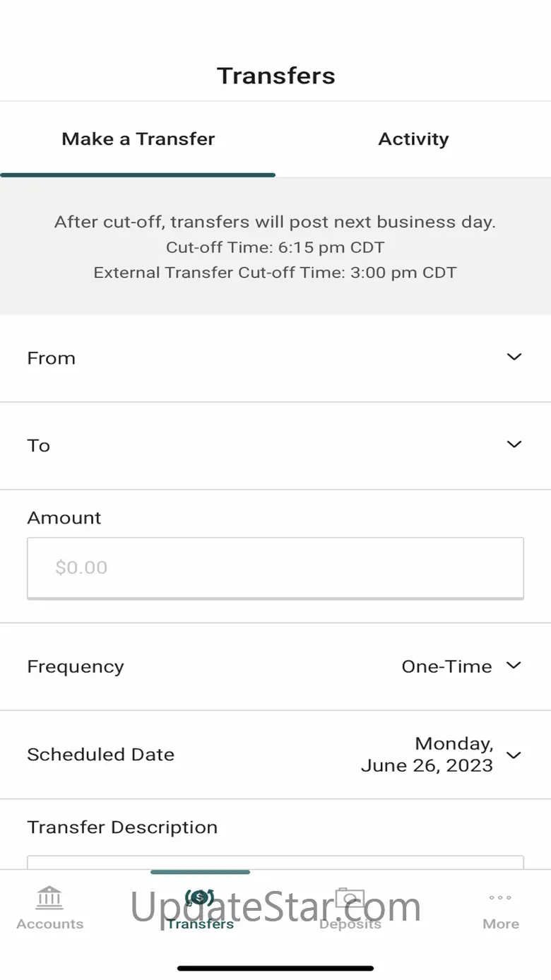The height and width of the screenshot is (980, 551).
Task: Tap the More label in bottom bar
Action: (501, 924)
